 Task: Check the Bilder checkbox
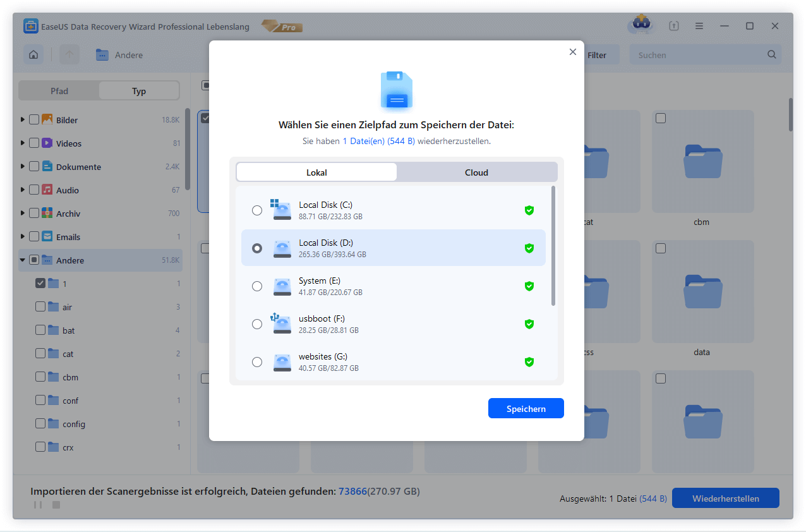click(34, 120)
